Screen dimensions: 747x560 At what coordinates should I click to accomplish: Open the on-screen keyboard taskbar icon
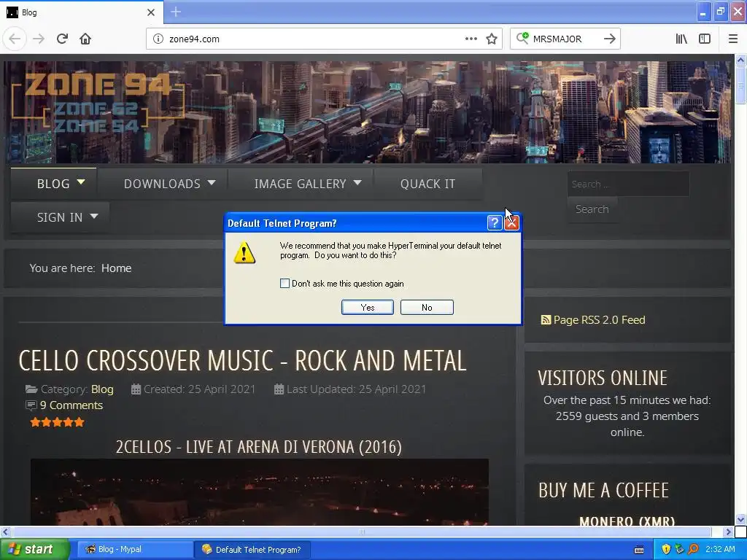click(639, 550)
